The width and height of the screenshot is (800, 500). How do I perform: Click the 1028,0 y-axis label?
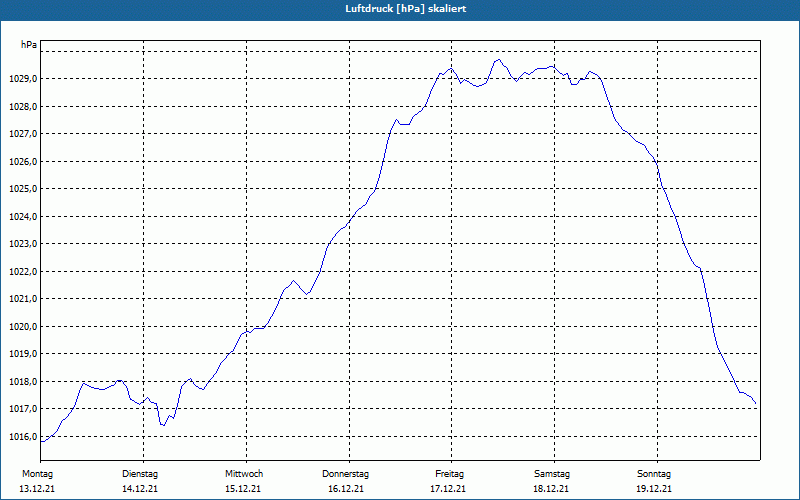pos(23,107)
